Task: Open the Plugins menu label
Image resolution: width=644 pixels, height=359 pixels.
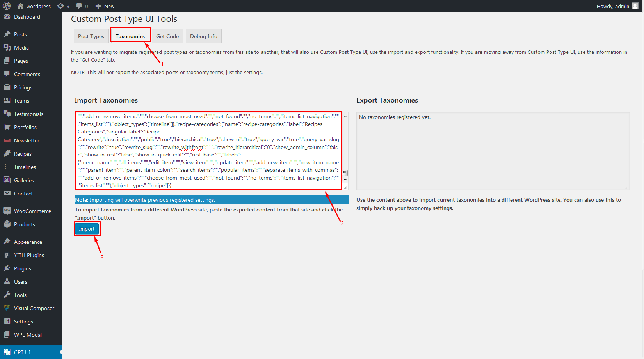Action: (x=23, y=268)
